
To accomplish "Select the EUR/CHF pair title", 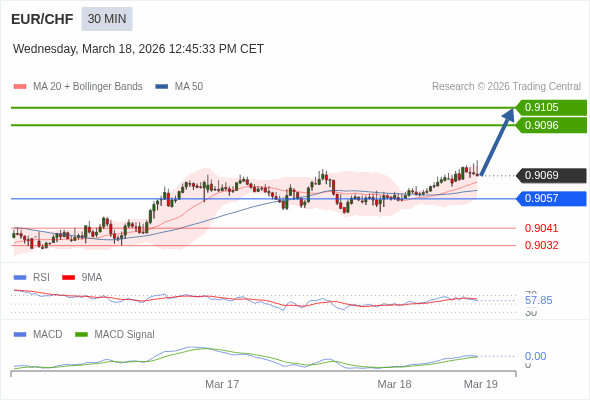I will pos(42,19).
